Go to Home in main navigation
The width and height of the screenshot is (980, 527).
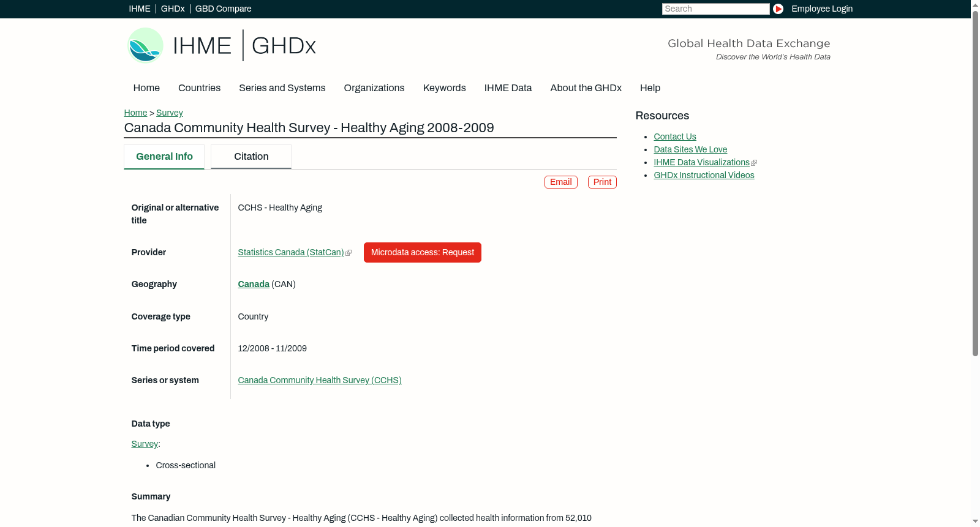[146, 88]
